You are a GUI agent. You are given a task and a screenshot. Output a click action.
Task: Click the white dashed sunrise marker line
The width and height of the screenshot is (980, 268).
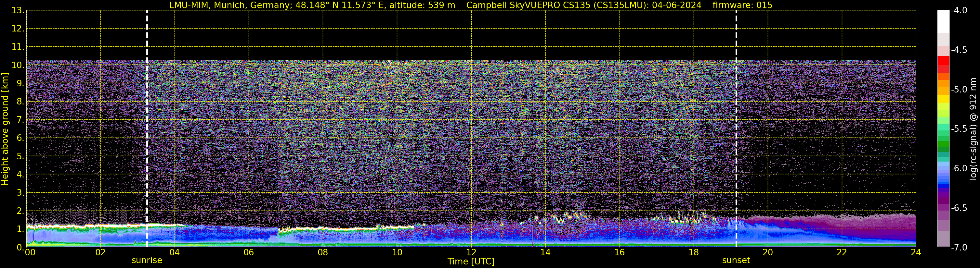click(x=147, y=129)
